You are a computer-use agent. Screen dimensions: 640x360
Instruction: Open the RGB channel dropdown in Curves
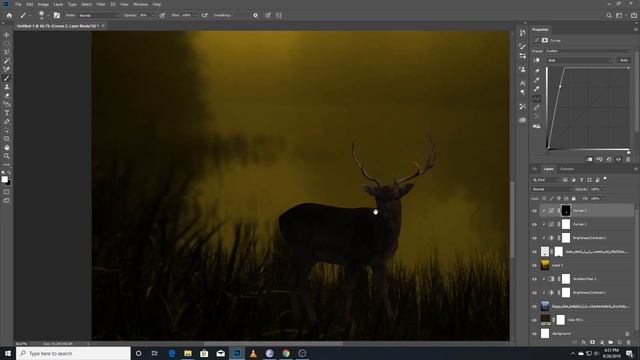[579, 60]
